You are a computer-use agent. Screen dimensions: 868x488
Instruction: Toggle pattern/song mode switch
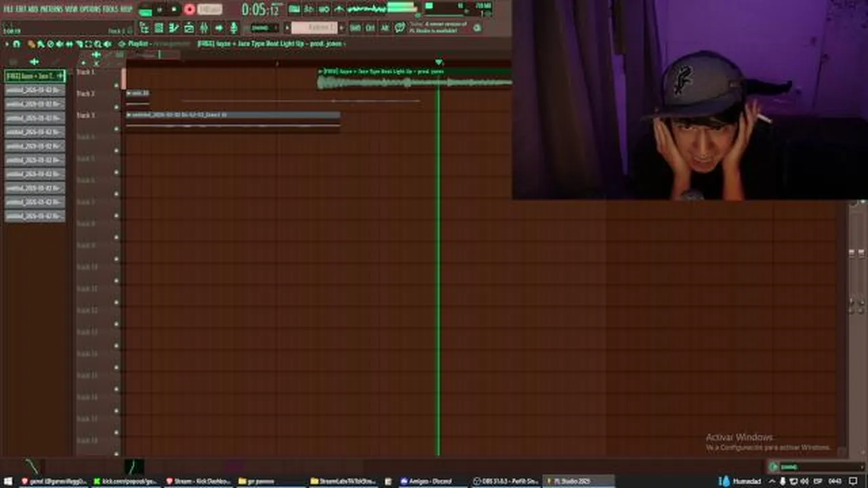(x=145, y=11)
